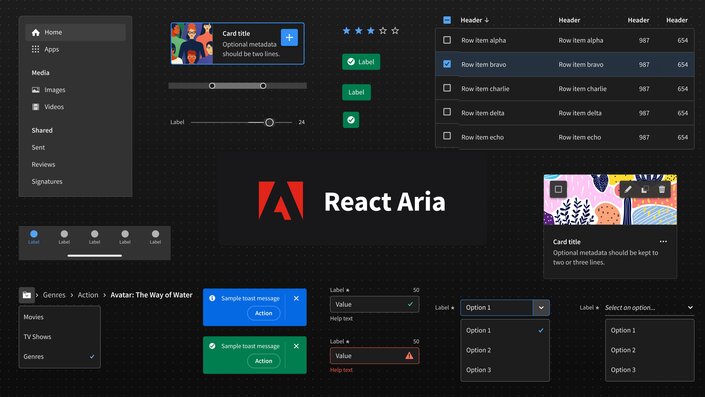Rate two stars
The image size is (705, 397).
click(x=358, y=31)
